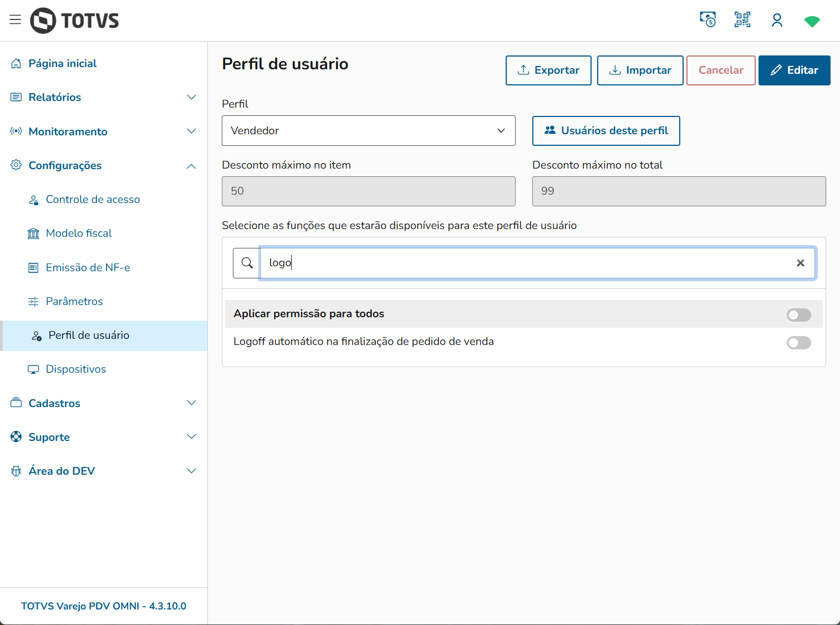Toggle Aplicar permissão para todos switch
Viewport: 840px width, 625px height.
(x=798, y=315)
